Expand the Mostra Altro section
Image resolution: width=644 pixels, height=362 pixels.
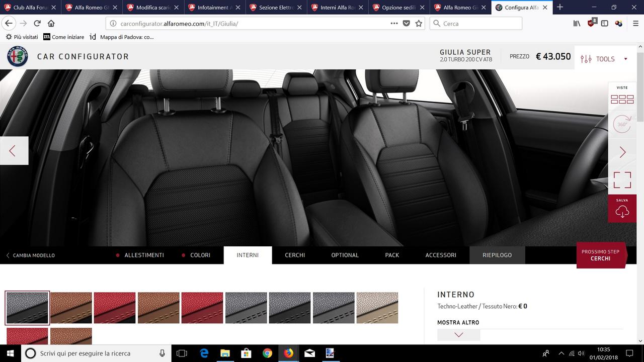point(458,335)
